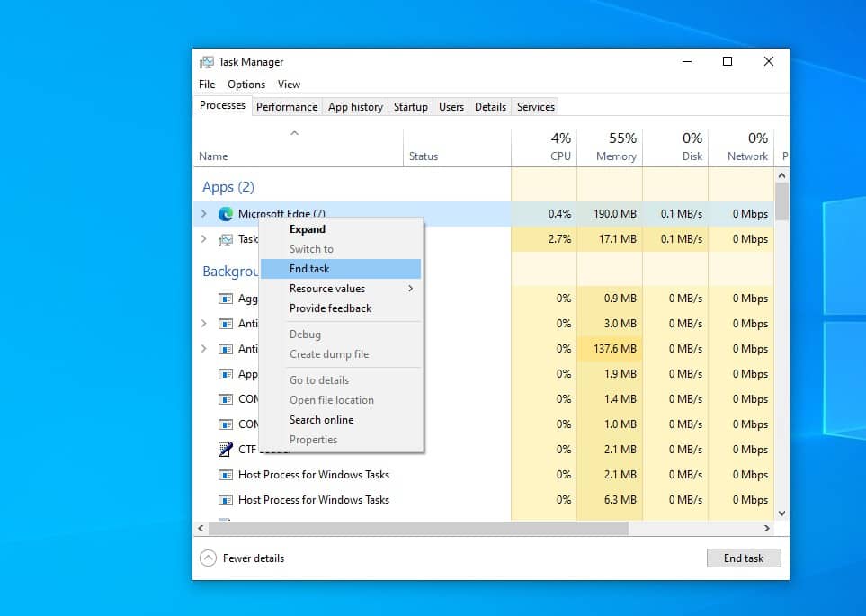Expand the Microsoft Edge process group
866x616 pixels.
pos(204,213)
